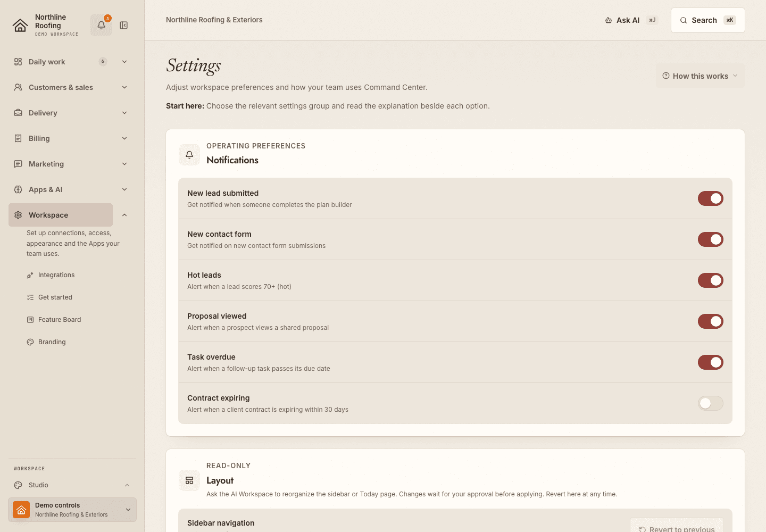Expand the Apps & AI chevron
Viewport: 766px width, 532px height.
click(124, 189)
